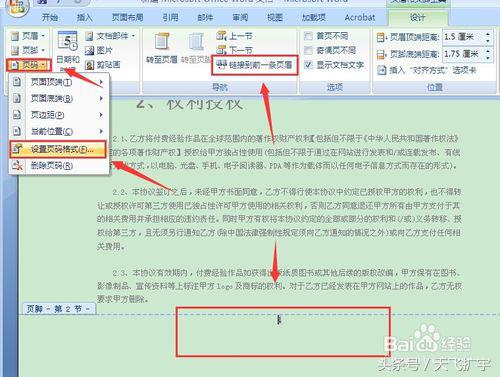Click the 页脚 - 第 2 节 - label
Screen dimensions: 500x377
pos(59,309)
